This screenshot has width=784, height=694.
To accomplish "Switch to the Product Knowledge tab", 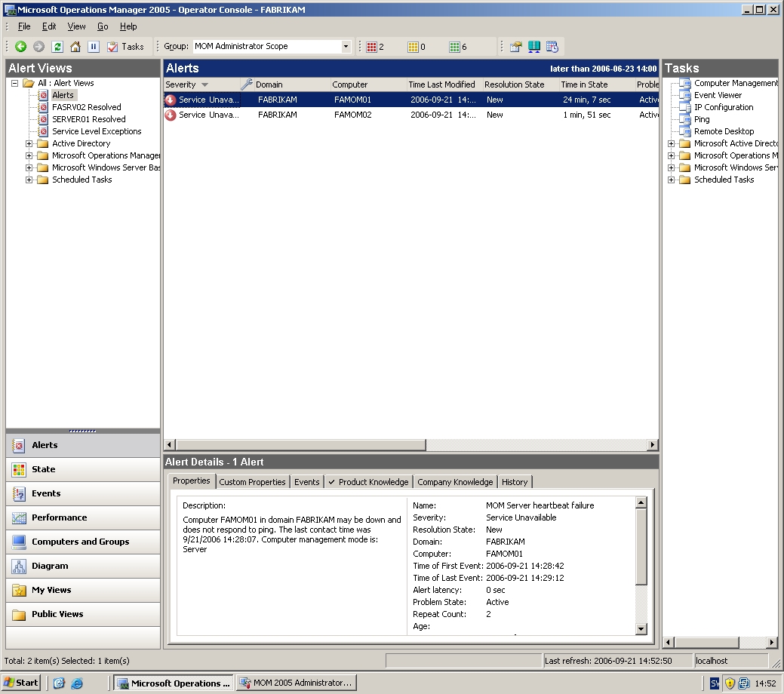I will [368, 482].
